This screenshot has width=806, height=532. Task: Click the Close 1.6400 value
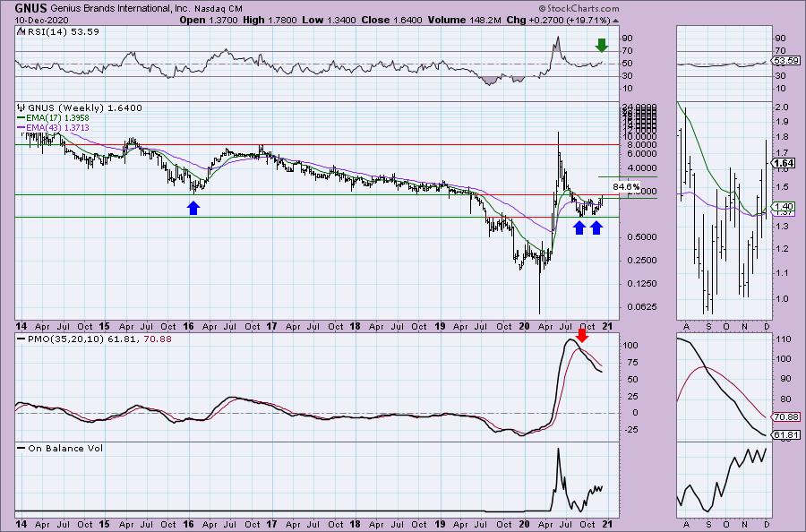[391, 20]
